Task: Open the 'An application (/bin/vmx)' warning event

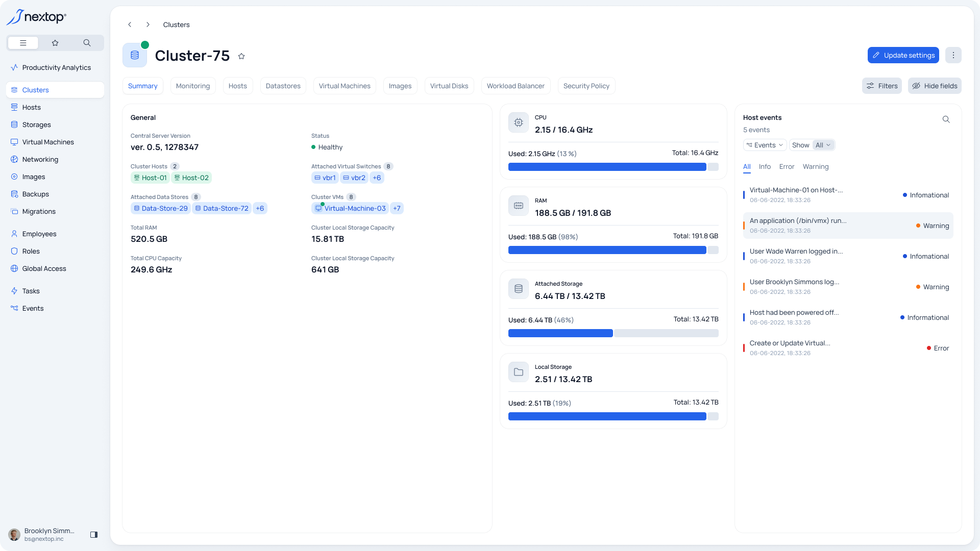Action: (848, 226)
